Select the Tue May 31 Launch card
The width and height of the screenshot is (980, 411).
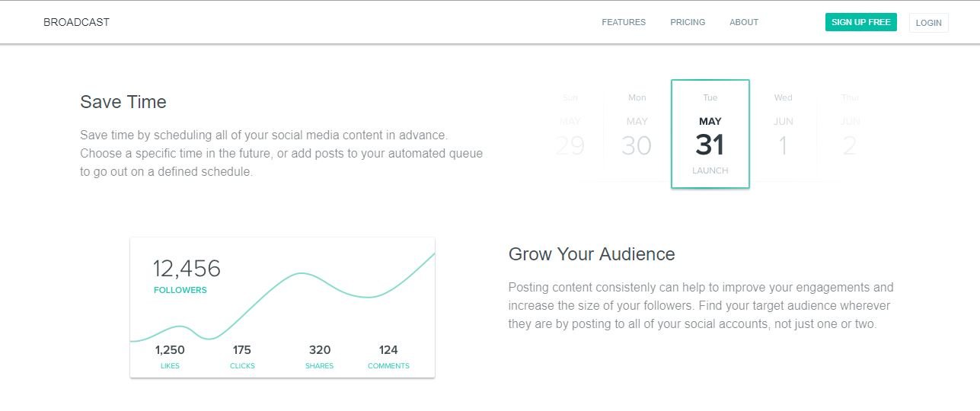pos(710,134)
